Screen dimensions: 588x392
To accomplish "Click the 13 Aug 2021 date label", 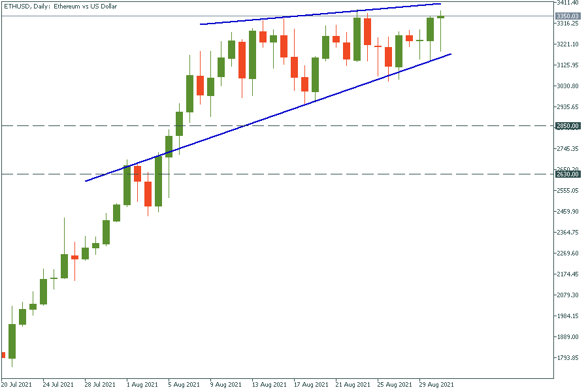I will 268,384.
